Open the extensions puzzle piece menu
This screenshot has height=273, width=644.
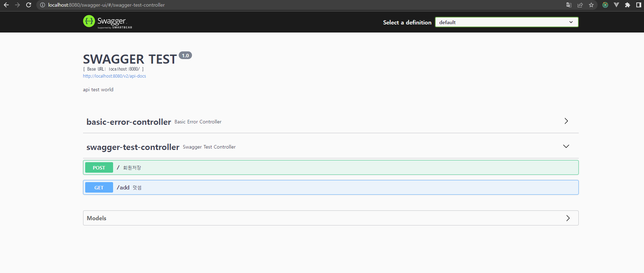[x=628, y=5]
